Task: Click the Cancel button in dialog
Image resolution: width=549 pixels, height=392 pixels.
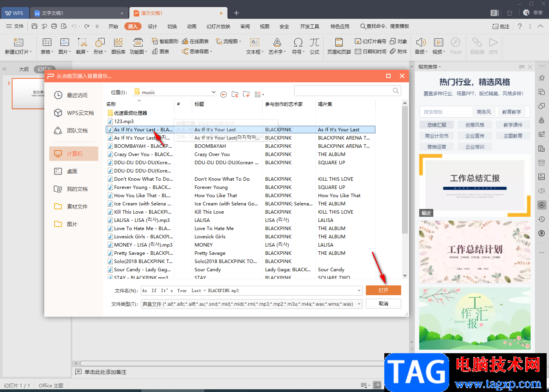Action: 384,304
